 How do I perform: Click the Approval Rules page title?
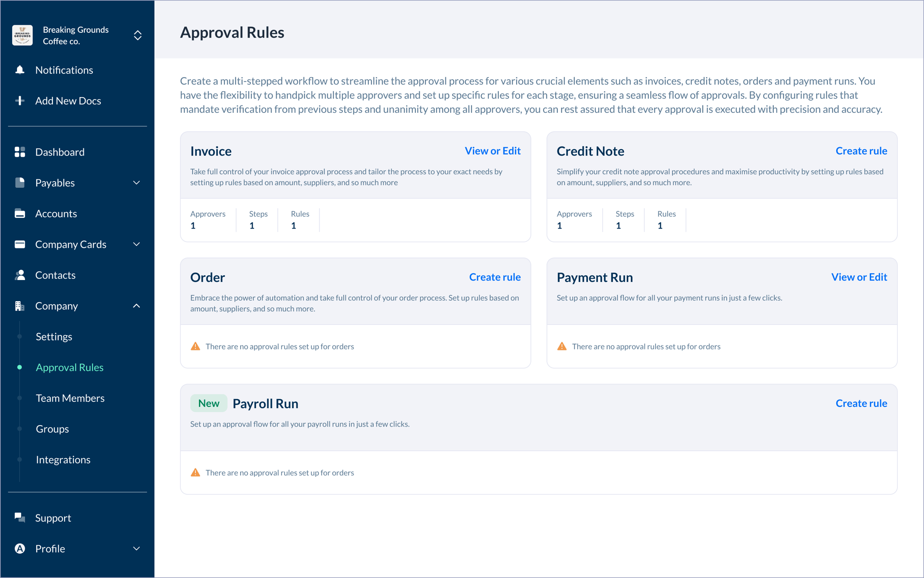232,32
